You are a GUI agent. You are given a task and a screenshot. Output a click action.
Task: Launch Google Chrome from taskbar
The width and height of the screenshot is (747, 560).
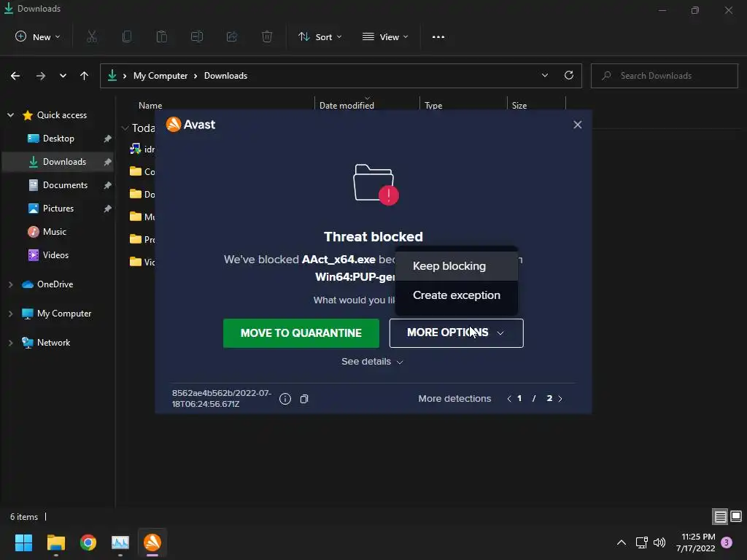(88, 542)
